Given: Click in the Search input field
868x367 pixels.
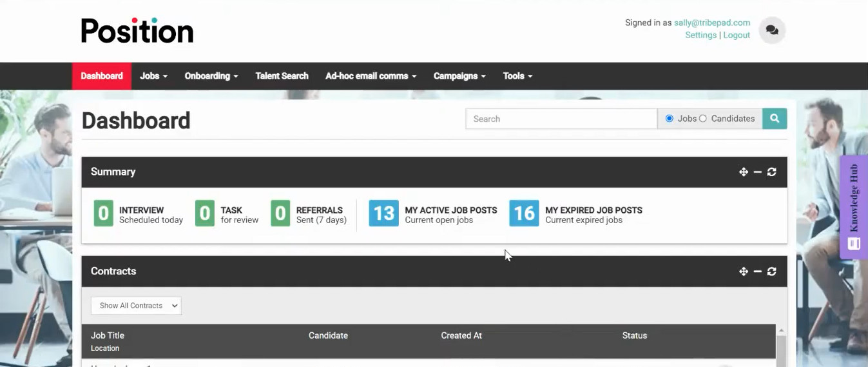Looking at the screenshot, I should point(561,119).
